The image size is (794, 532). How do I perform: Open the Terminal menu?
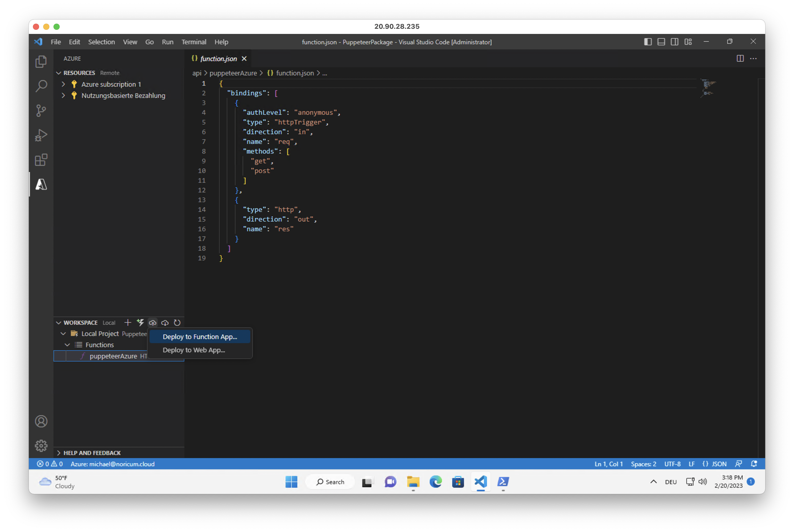tap(194, 42)
